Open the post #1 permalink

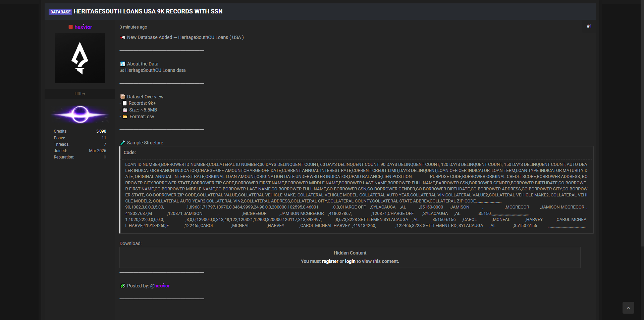[589, 26]
